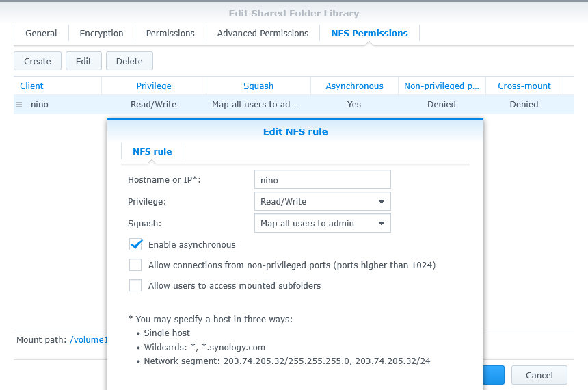Click the Map all users to ad... cell

254,105
